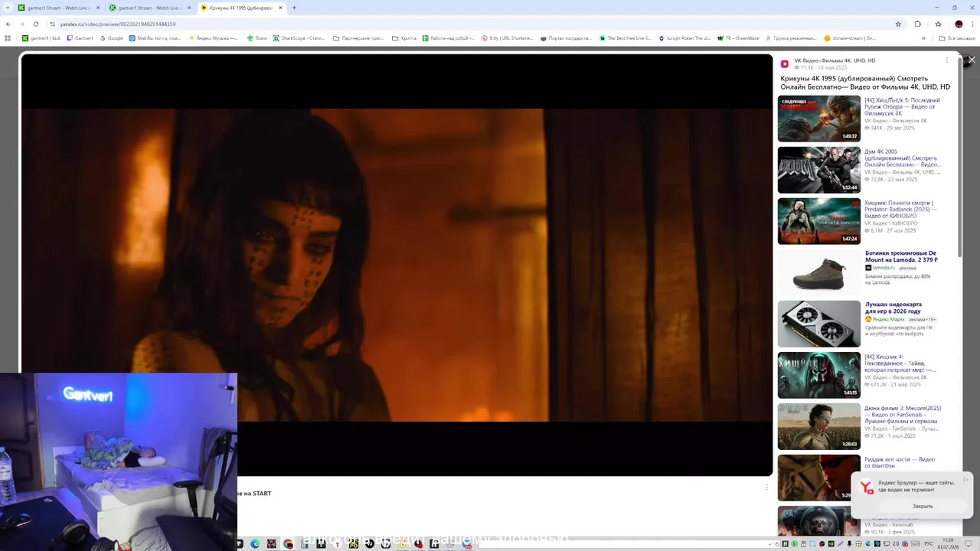
Task: Open the Mail.Ru bookmark
Action: (155, 37)
